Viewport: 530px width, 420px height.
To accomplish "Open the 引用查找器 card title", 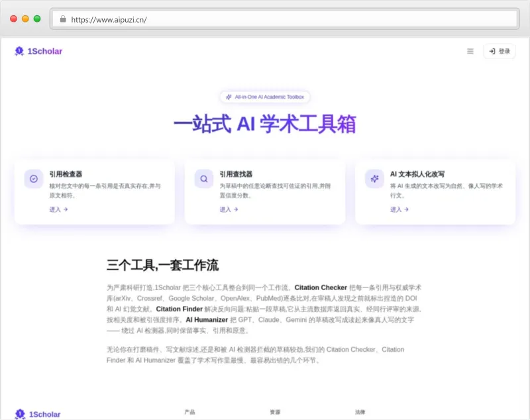I will tap(236, 174).
